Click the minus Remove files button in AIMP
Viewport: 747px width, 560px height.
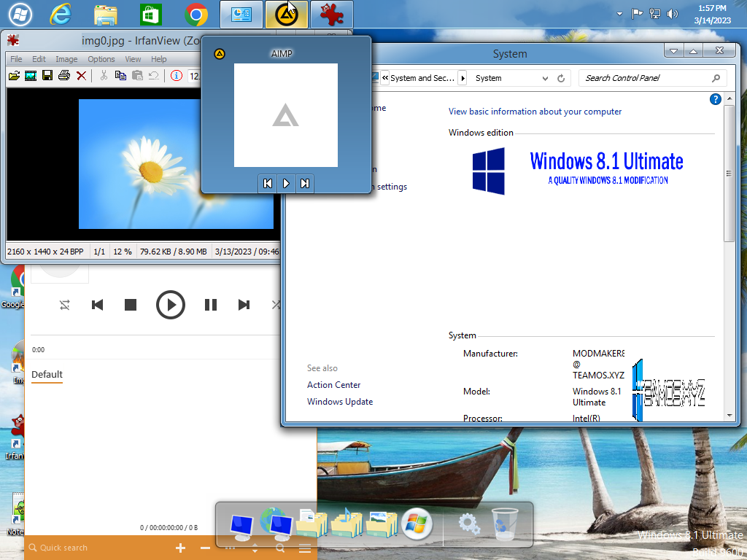click(x=205, y=548)
